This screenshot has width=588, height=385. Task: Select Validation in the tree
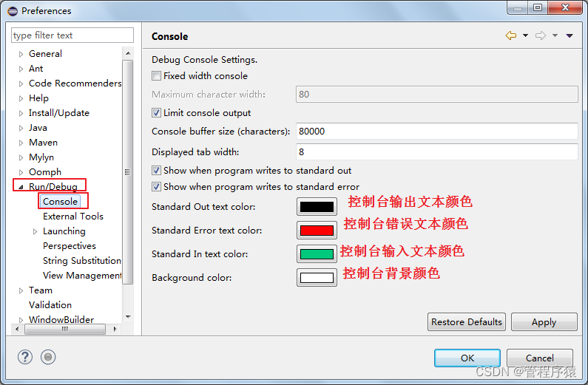[x=50, y=305]
